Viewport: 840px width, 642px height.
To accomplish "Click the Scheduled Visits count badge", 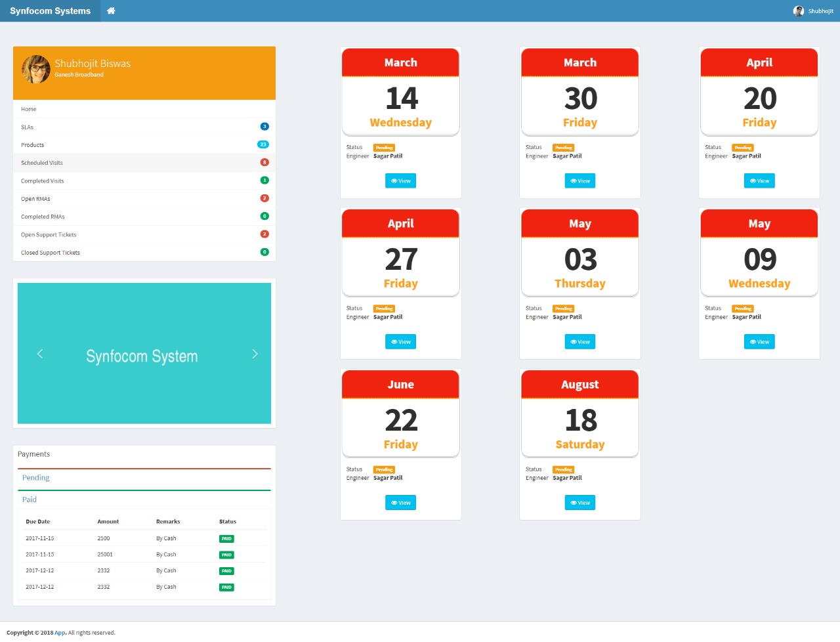I will click(264, 162).
